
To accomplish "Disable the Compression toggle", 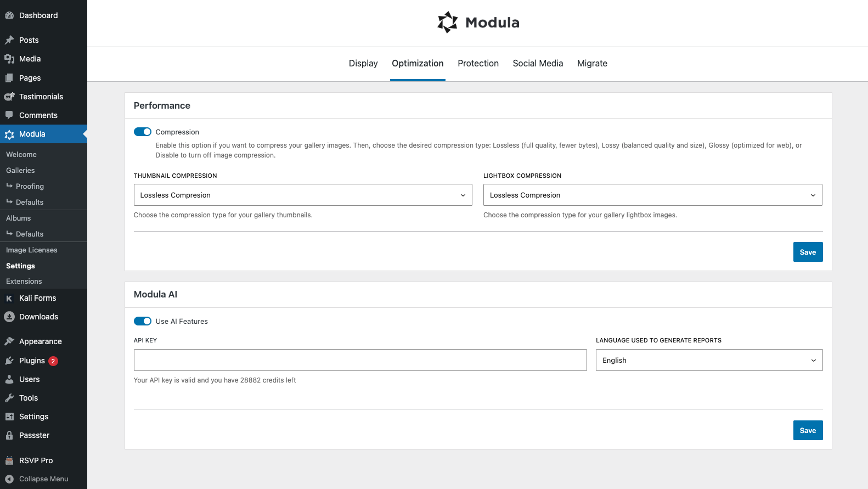I will 143,132.
